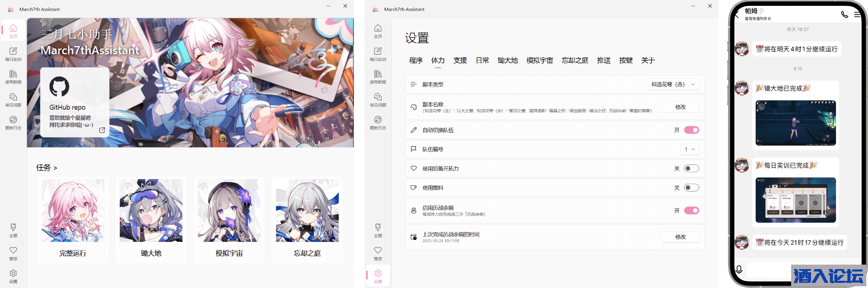Tap the microphone icon in chat input bar
Viewport: 868px width, 288px height.
tap(739, 269)
